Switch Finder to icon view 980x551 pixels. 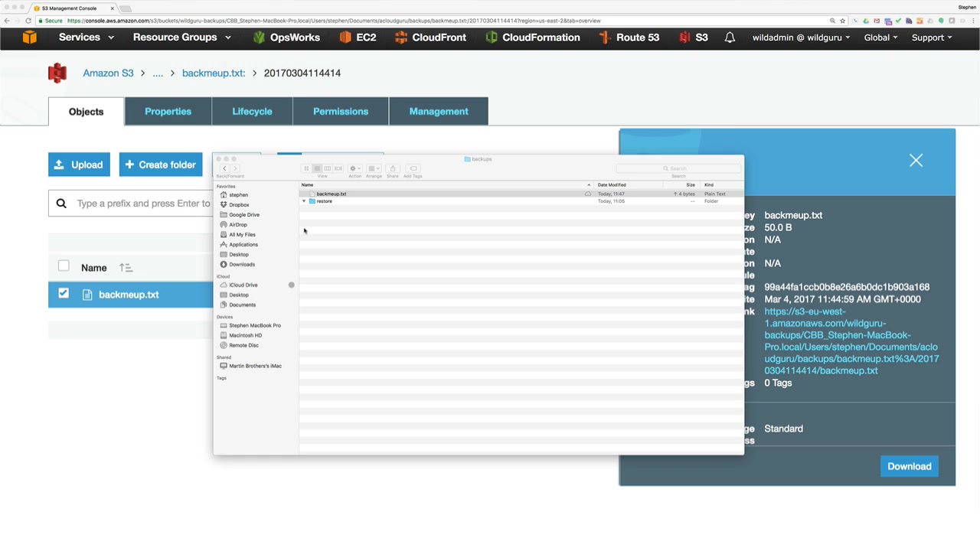(306, 168)
